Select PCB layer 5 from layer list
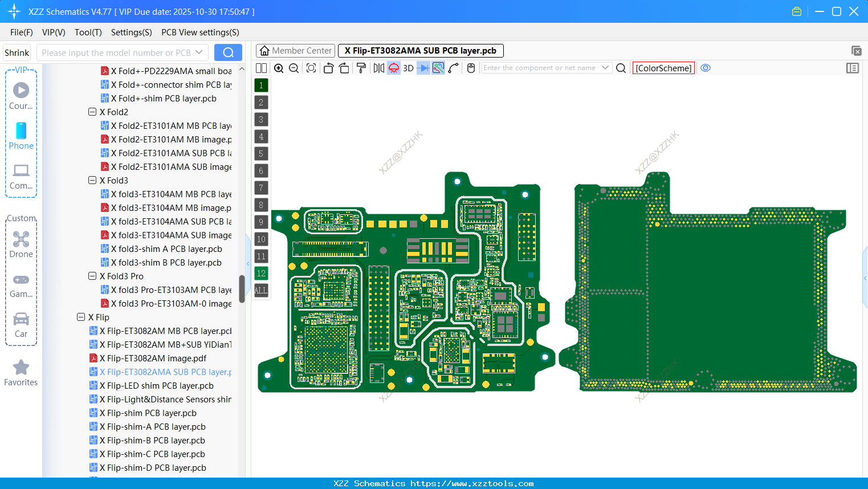 pyautogui.click(x=260, y=153)
